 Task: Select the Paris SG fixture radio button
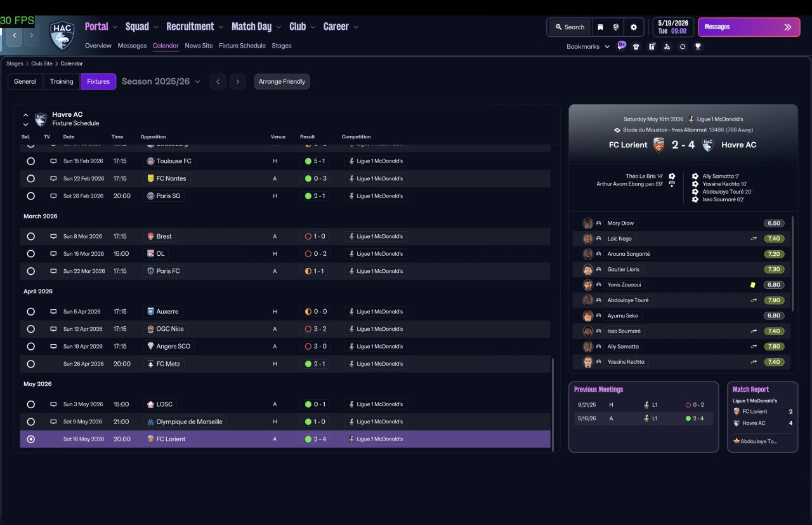click(x=30, y=196)
